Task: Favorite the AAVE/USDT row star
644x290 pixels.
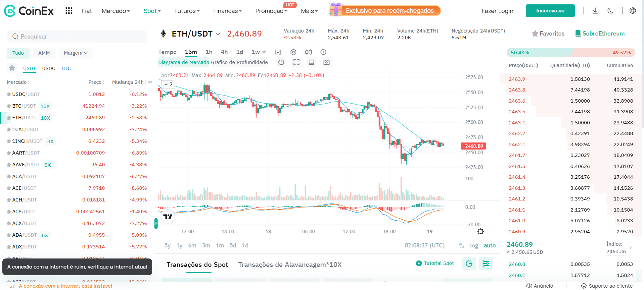Action: point(9,165)
